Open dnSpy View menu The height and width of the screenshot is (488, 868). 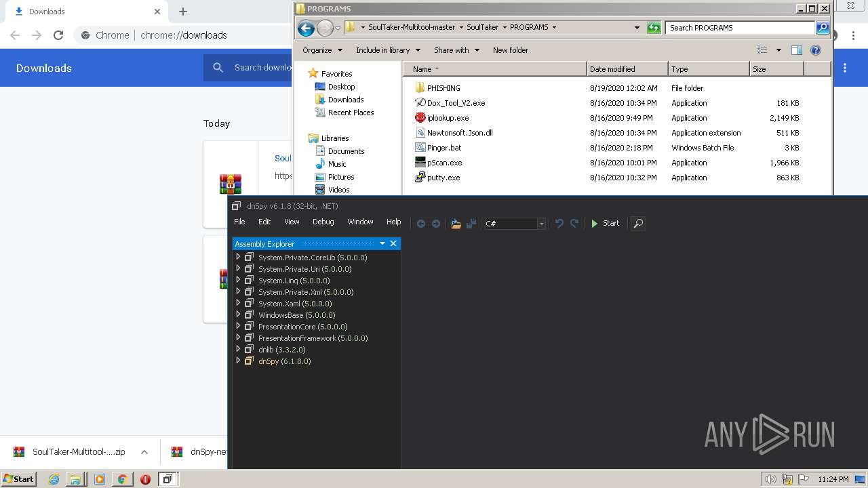point(292,222)
